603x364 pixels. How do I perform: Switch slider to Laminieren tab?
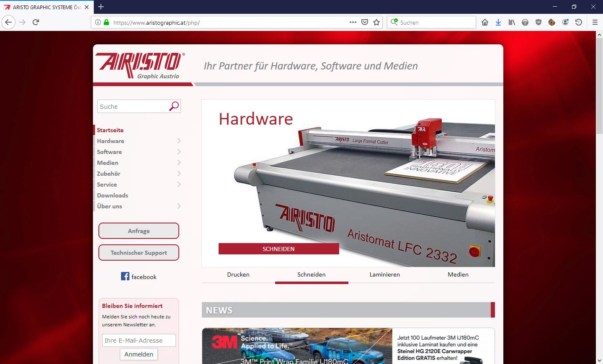tap(385, 274)
